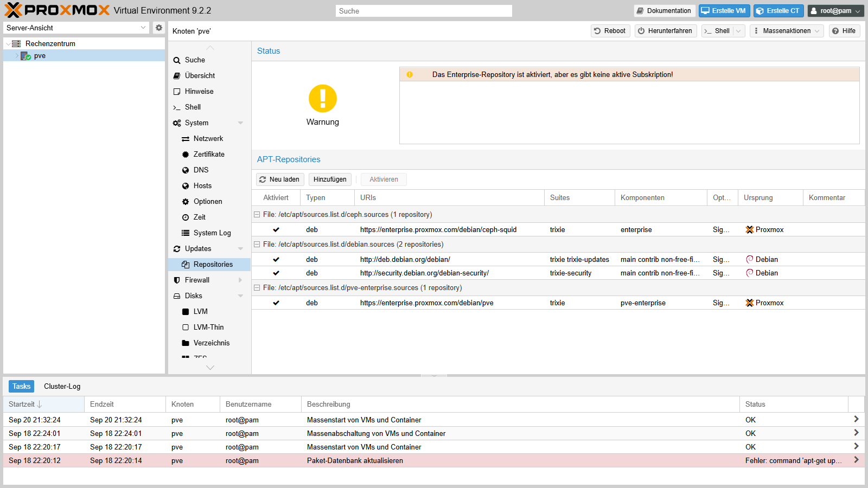Open Dokumentation
Screen dimensions: 868x488
664,11
